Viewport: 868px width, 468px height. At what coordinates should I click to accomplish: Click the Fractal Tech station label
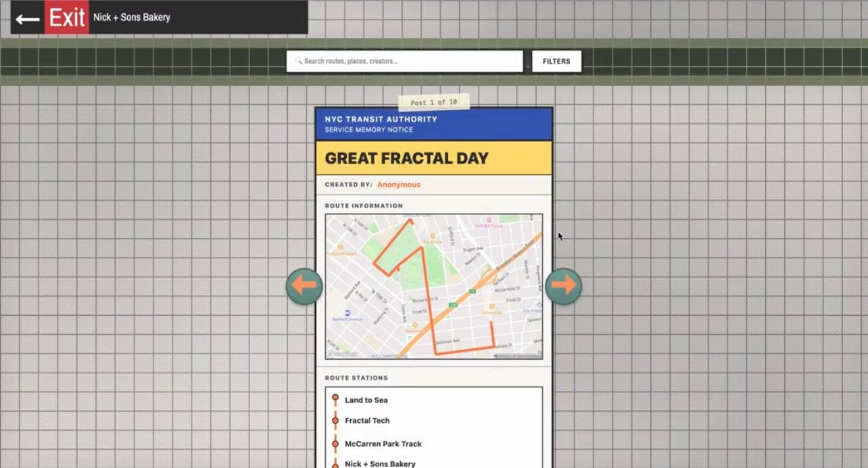(367, 420)
